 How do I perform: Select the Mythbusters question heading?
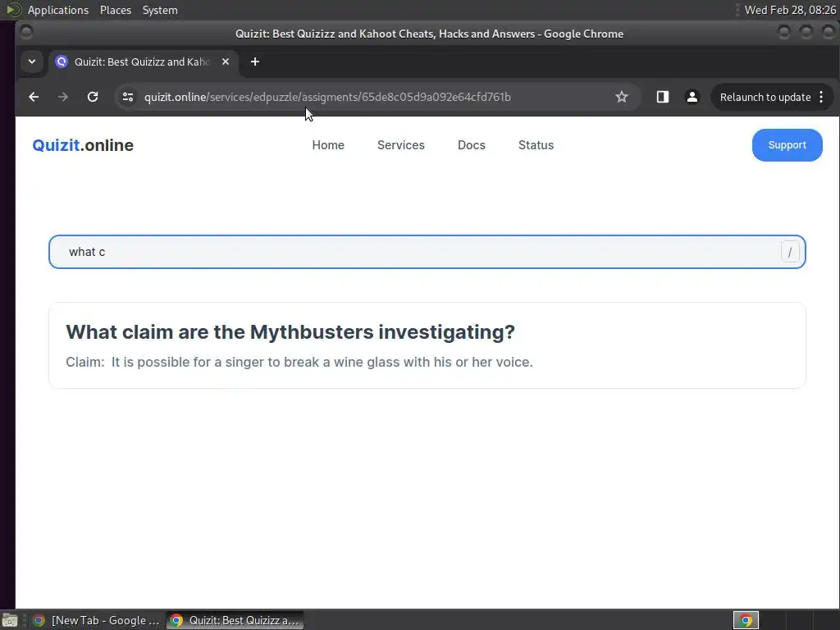[290, 332]
